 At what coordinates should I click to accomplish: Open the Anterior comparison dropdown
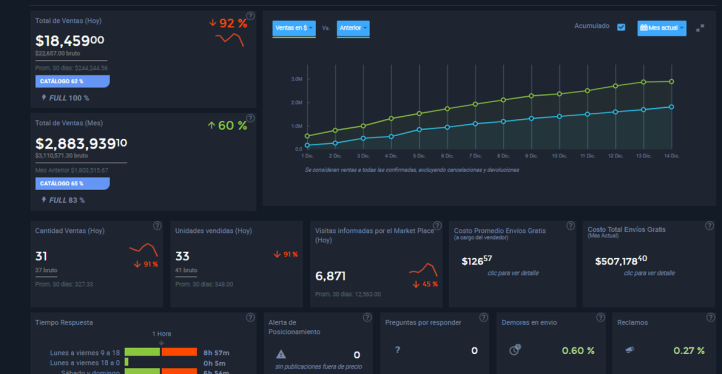[x=353, y=29]
